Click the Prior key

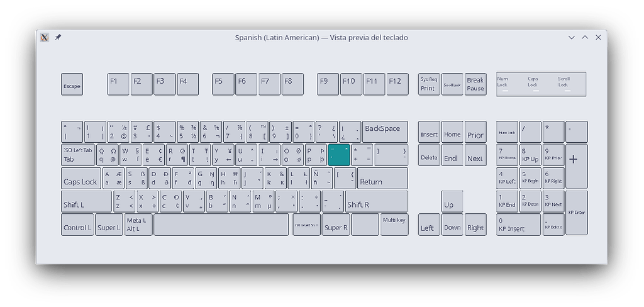tap(475, 132)
